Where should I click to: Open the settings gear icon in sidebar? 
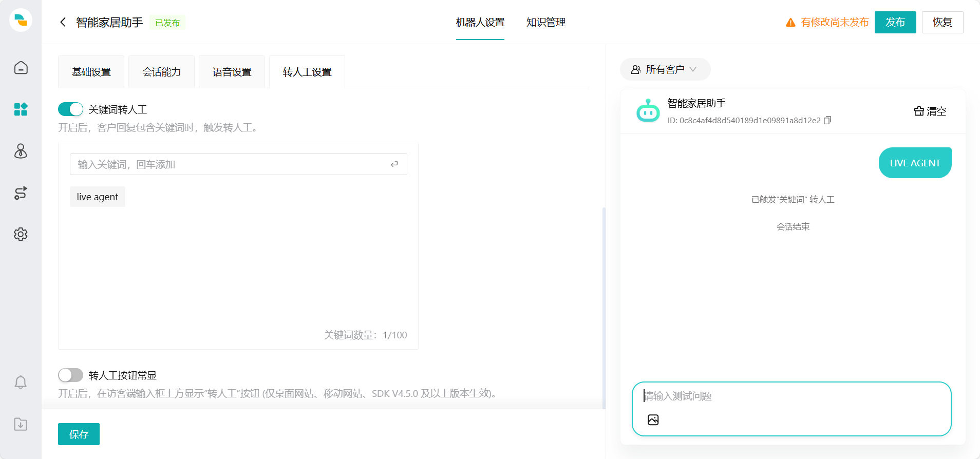21,234
